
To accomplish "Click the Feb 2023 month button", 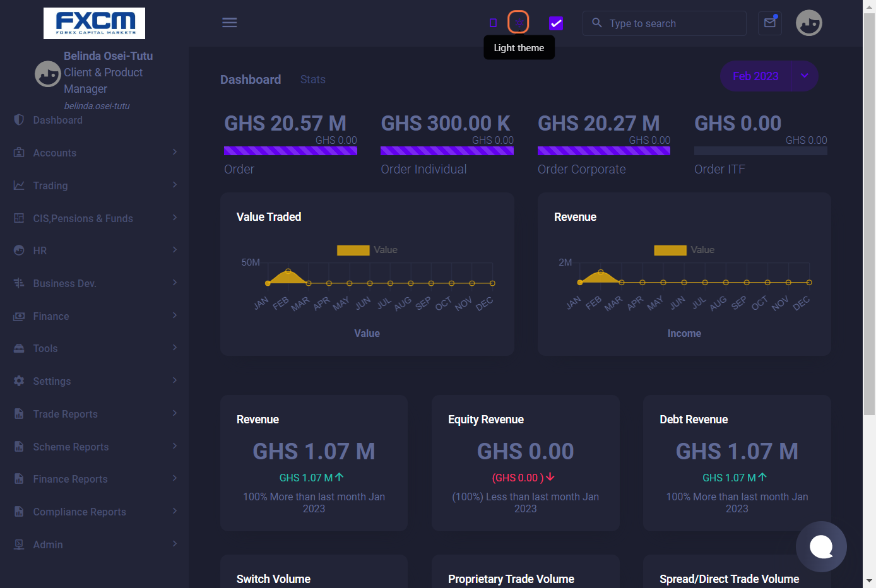I will 755,76.
